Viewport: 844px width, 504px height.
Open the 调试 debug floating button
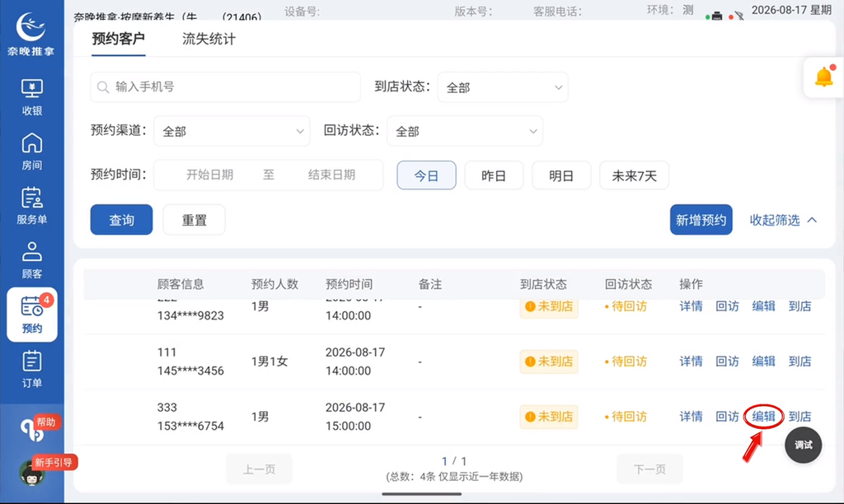click(803, 445)
